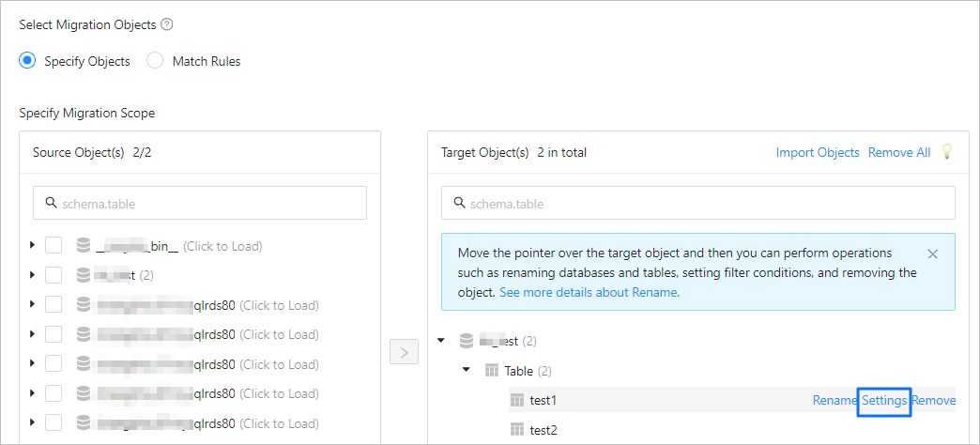980x445 pixels.
Task: Click Remove All link
Action: point(898,152)
